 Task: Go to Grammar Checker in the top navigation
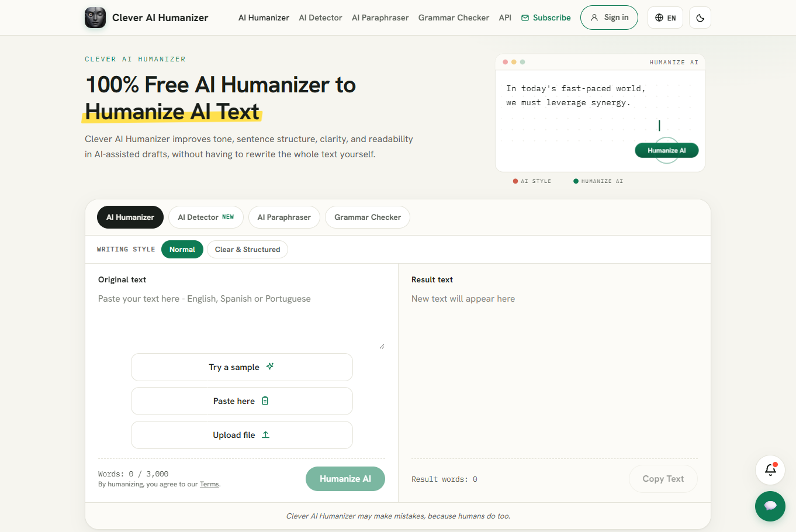(454, 18)
